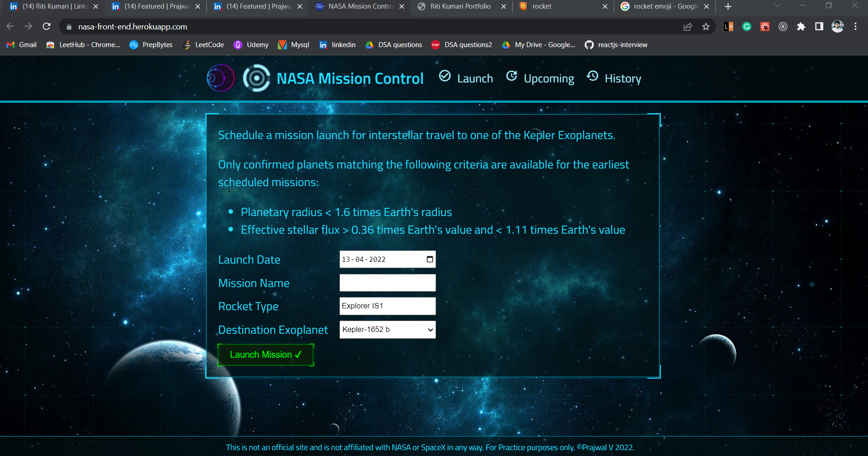Open the reactjs-interview bookmark
Screen dimensions: 868x456
(616, 45)
